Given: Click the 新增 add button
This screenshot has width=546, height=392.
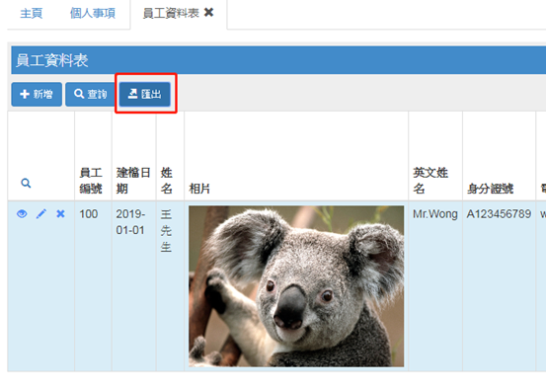Looking at the screenshot, I should tap(37, 94).
